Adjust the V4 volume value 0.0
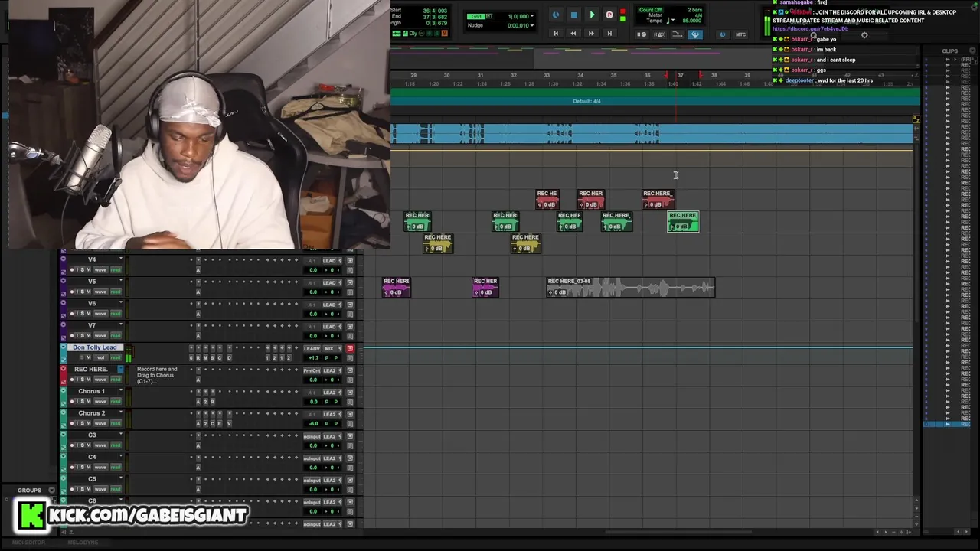The image size is (980, 551). 314,269
